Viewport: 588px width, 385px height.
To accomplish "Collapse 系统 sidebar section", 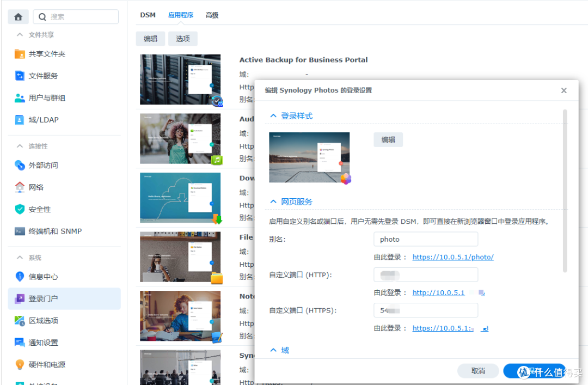I will [x=20, y=258].
